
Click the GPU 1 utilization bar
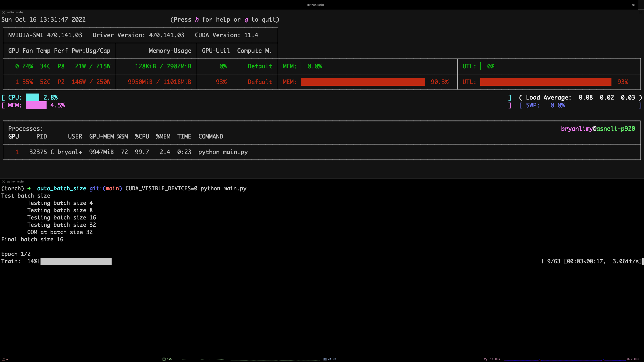(545, 82)
